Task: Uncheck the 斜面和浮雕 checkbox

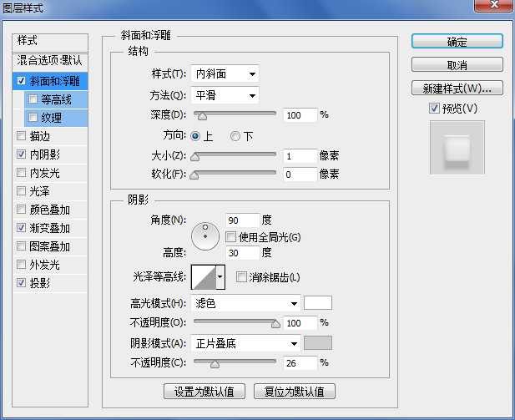Action: coord(21,81)
